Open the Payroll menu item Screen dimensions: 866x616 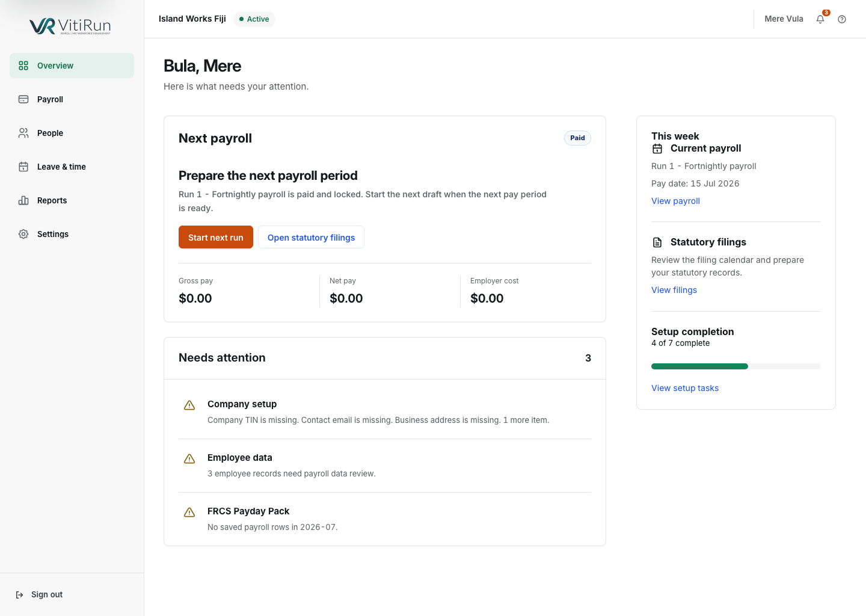72,99
